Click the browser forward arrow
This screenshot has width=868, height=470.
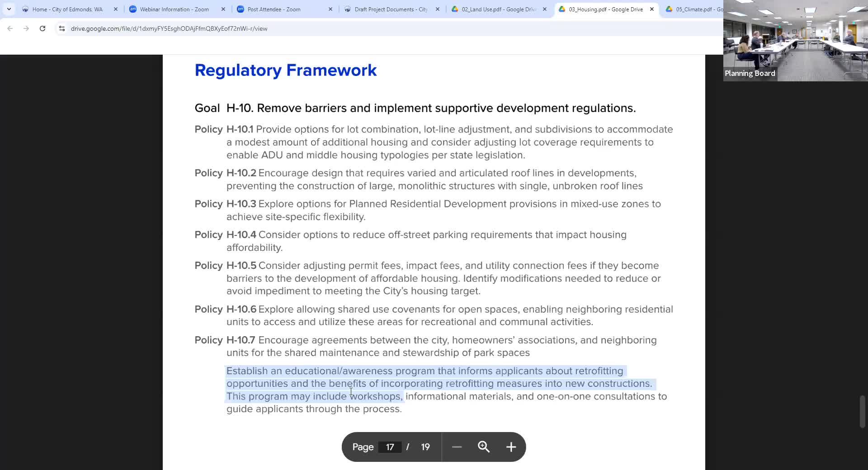pyautogui.click(x=26, y=28)
